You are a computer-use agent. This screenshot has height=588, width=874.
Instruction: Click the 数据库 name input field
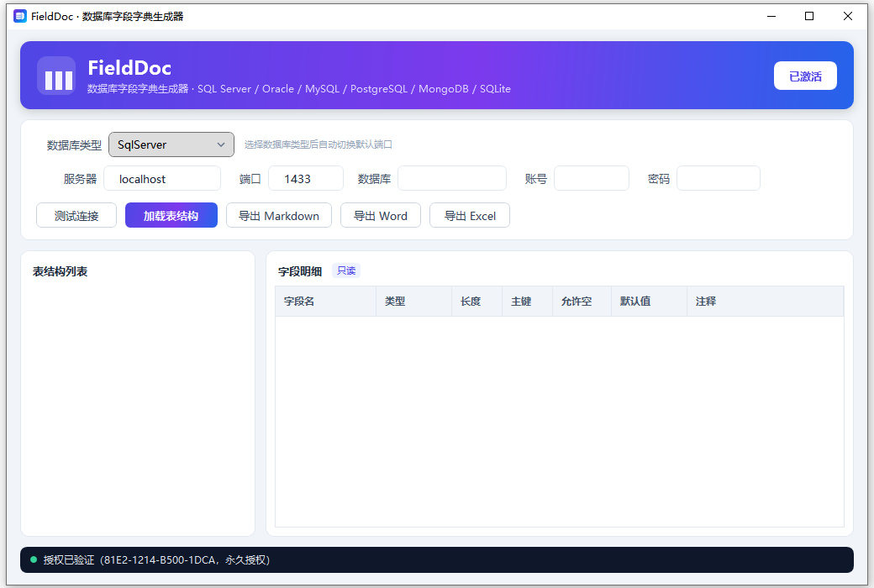click(452, 178)
